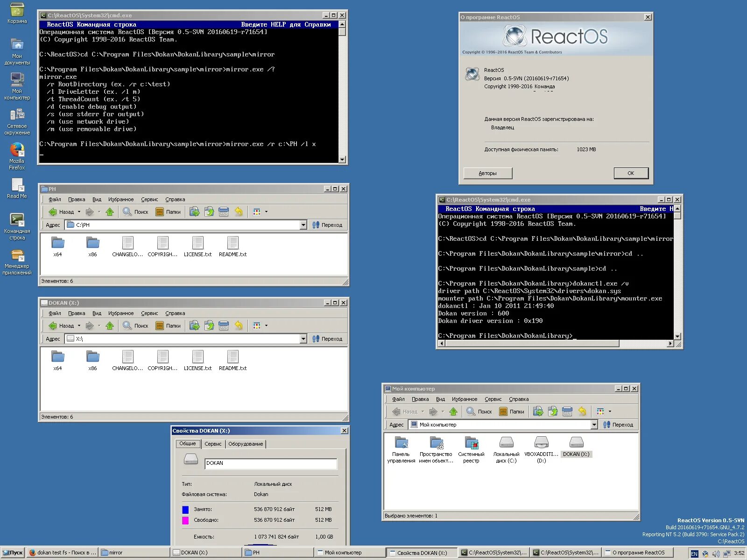Expand address dropdown in Мой компьютер window
Viewport: 747px width, 560px height.
tap(594, 425)
